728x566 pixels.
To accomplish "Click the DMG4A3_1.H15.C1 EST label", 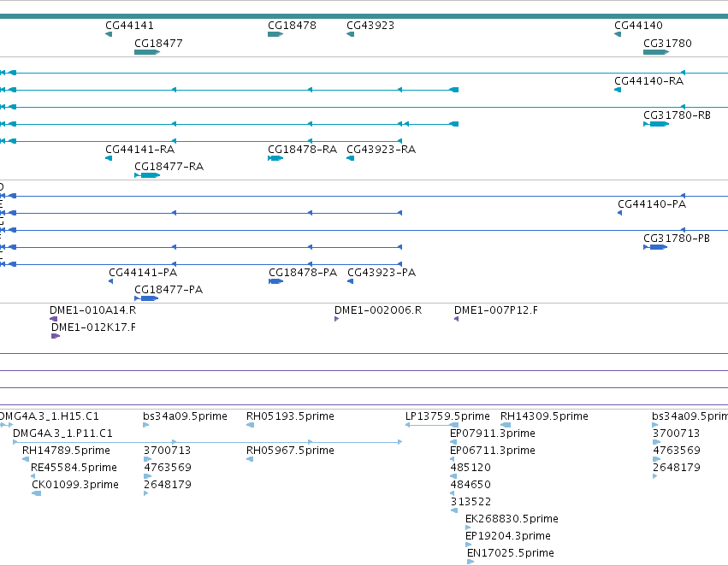I will click(49, 416).
